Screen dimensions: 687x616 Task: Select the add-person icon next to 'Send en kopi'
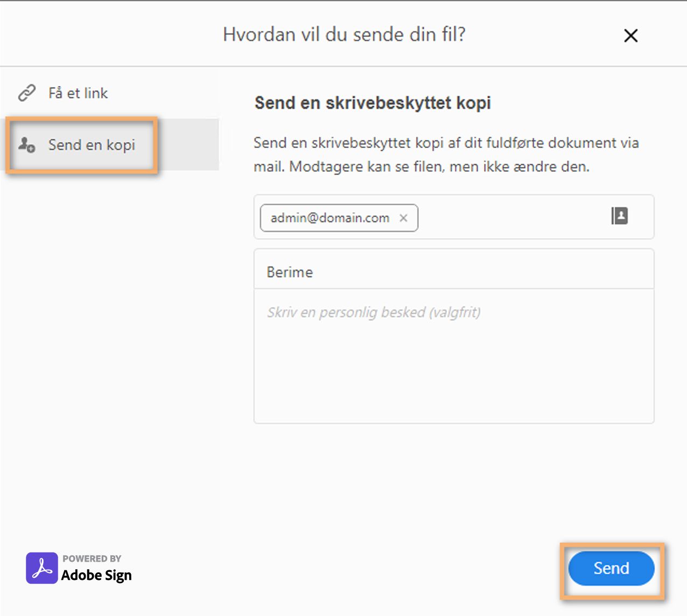[27, 144]
